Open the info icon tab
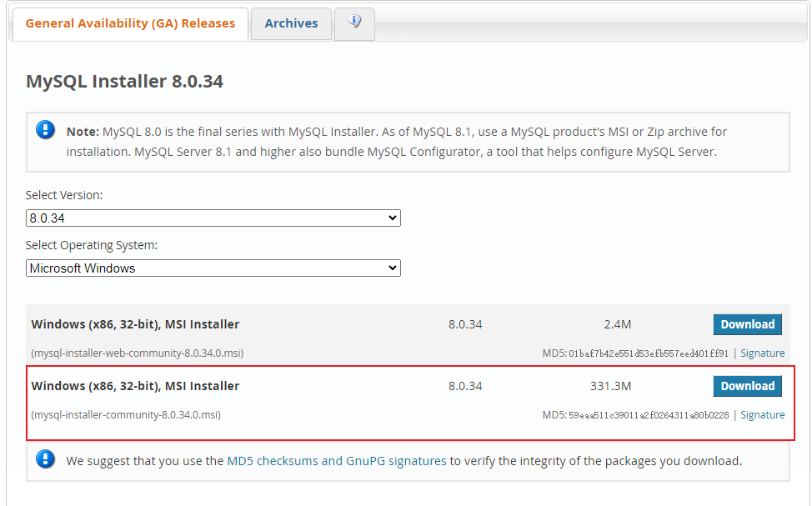Viewport: 812px width, 506px height. (355, 23)
